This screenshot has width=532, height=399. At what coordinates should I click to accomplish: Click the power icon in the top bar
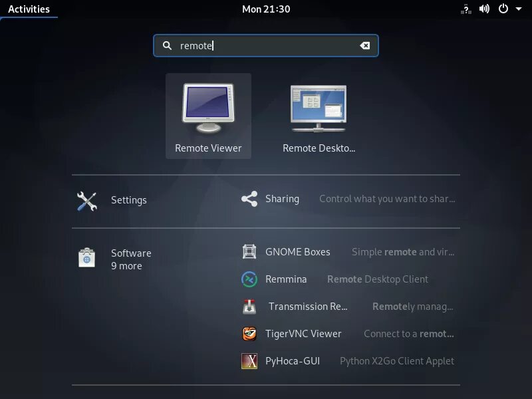(x=503, y=9)
